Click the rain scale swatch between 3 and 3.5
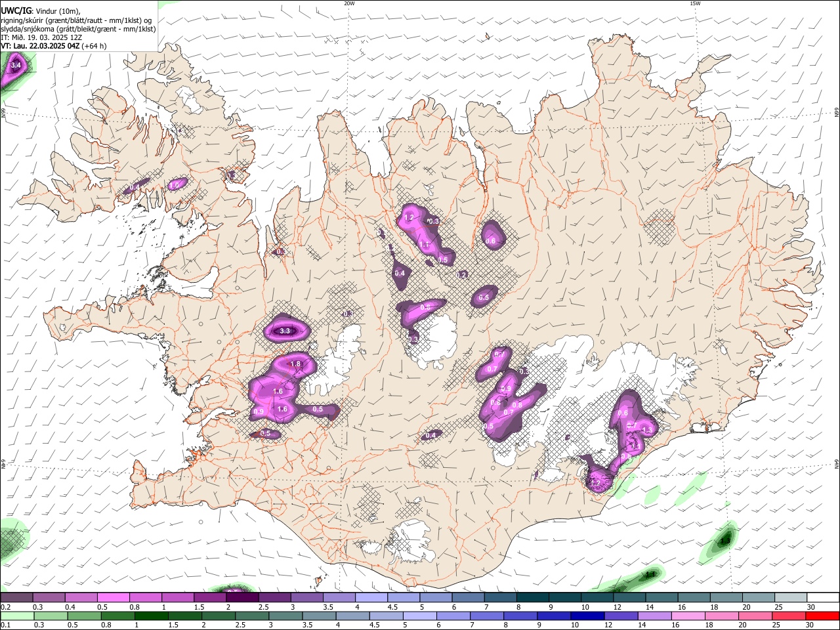840x630 pixels. (285, 616)
